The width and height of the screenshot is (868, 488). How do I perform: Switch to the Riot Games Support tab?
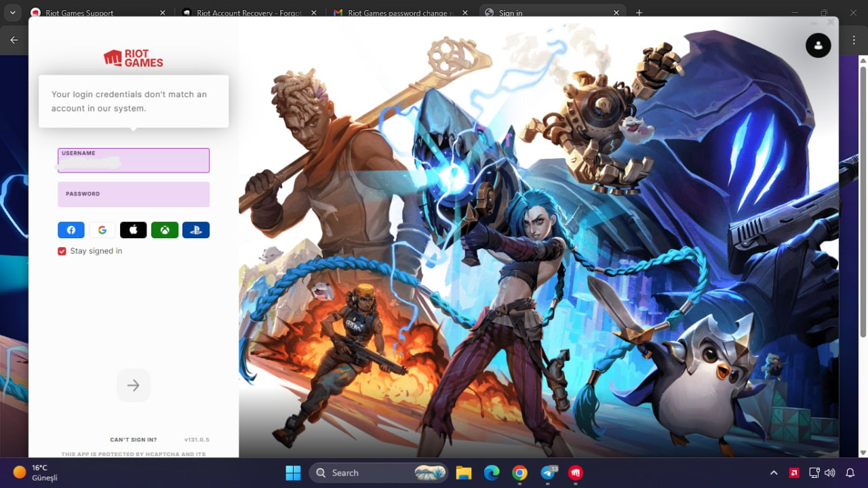pyautogui.click(x=98, y=13)
